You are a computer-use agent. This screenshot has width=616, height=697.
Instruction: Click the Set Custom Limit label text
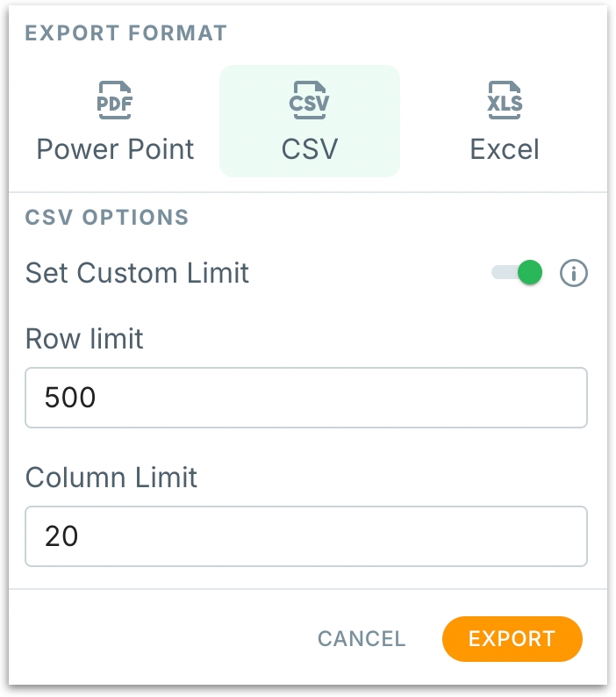137,273
